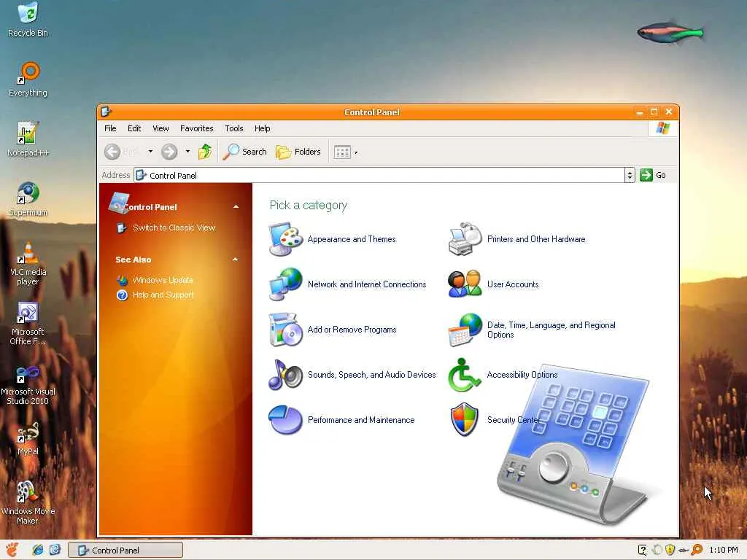This screenshot has width=747, height=560.
Task: Open Network and Internet Connections globe icon
Action: [285, 284]
